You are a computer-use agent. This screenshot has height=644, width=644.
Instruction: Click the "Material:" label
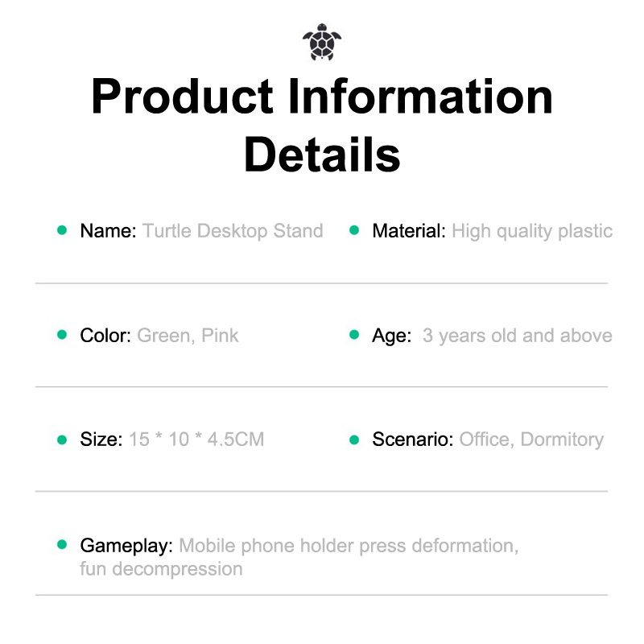(x=409, y=231)
